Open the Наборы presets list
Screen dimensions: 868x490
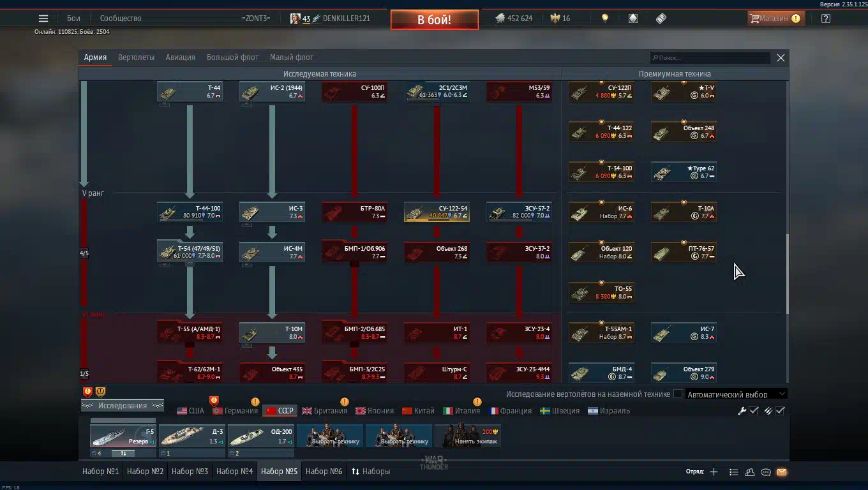click(370, 471)
